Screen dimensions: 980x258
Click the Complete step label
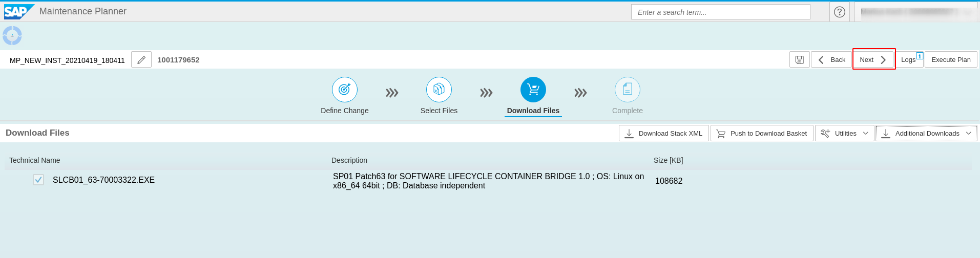coord(628,111)
